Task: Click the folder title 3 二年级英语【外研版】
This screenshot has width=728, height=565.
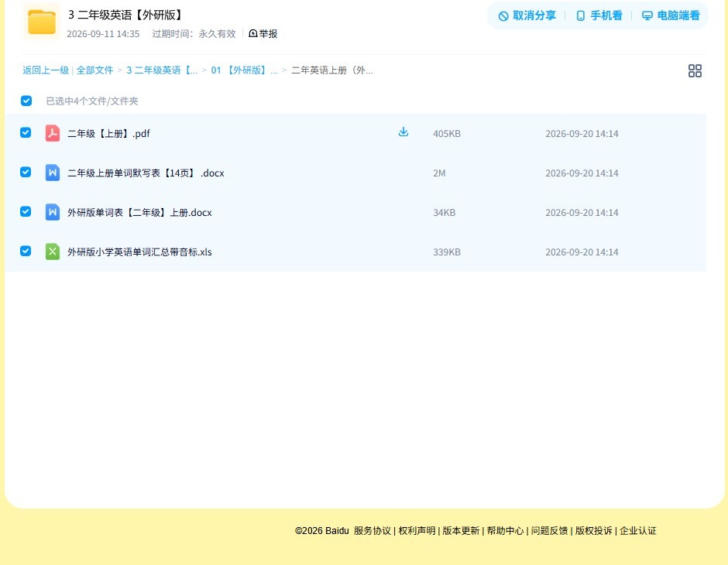Action: tap(125, 15)
